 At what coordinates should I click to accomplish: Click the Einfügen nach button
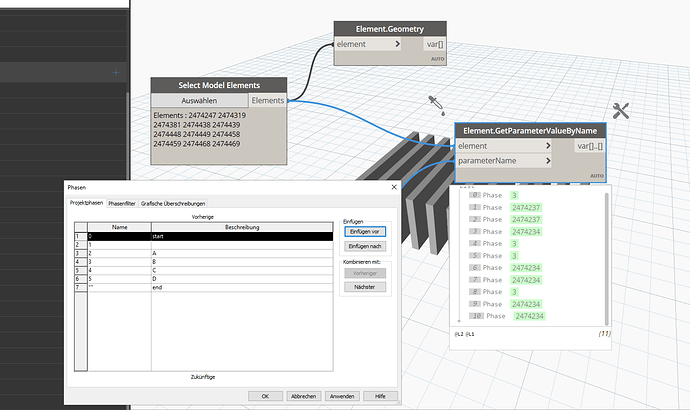363,245
